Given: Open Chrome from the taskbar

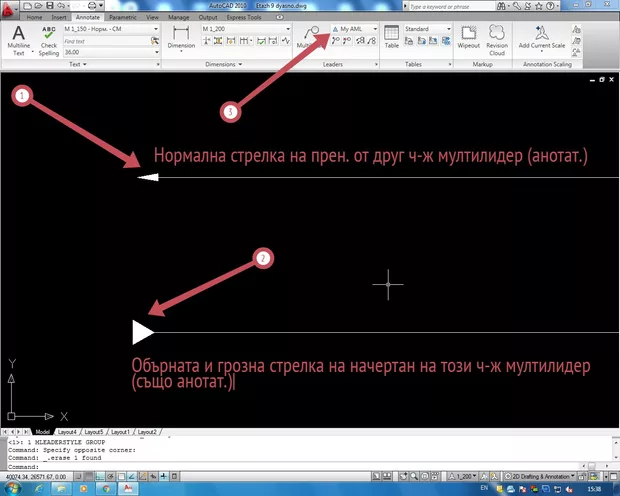Looking at the screenshot, I should click(106, 489).
